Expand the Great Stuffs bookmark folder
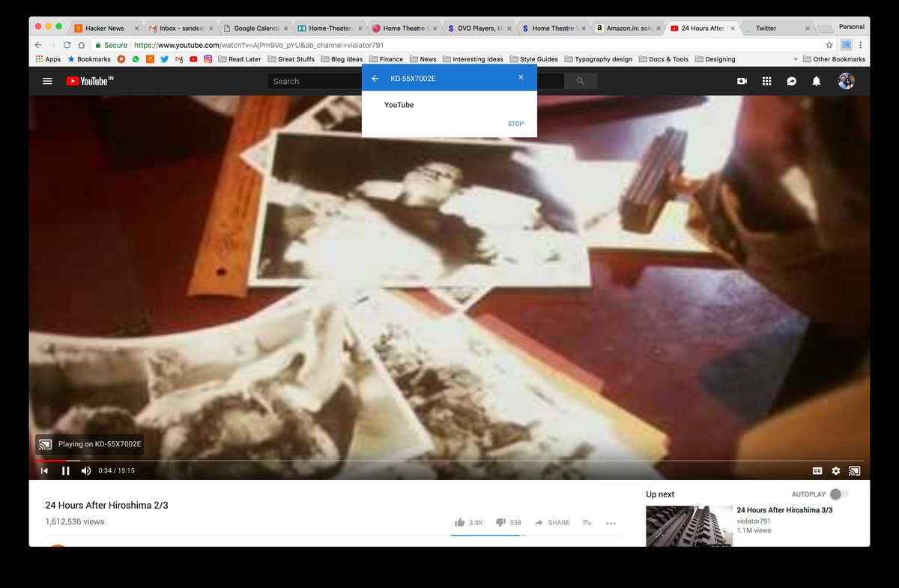Screen dimensions: 899x588 tap(291, 59)
